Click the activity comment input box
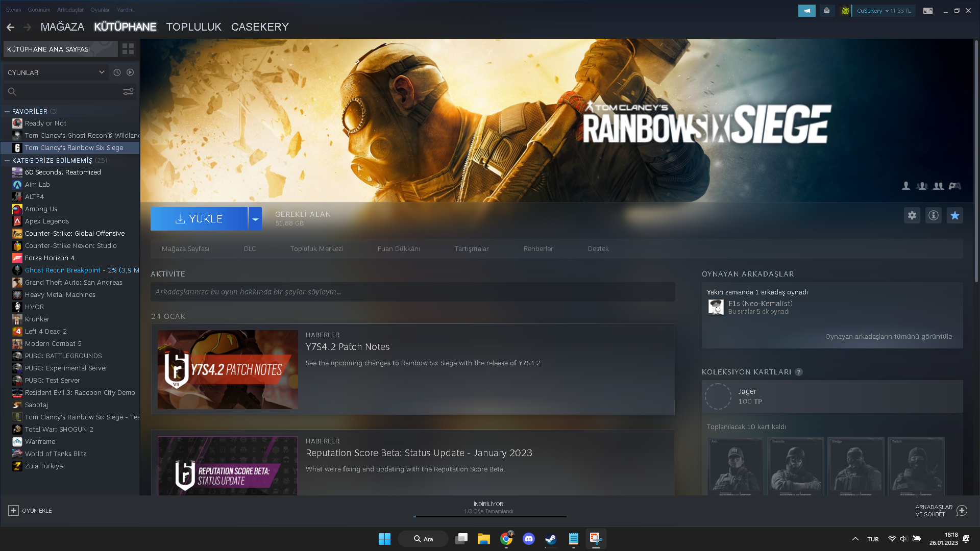Viewport: 980px width, 551px height. 412,292
